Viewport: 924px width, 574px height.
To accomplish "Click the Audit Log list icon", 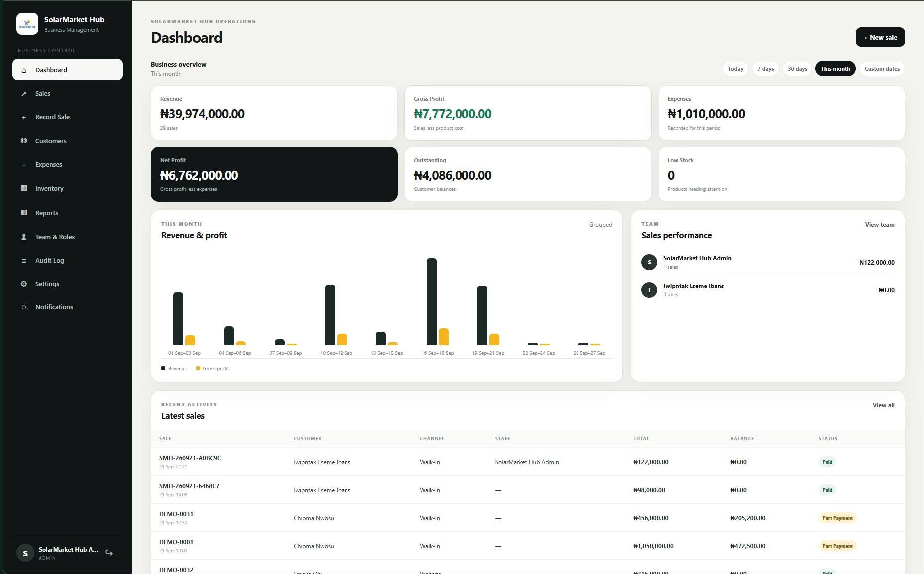I will point(24,261).
